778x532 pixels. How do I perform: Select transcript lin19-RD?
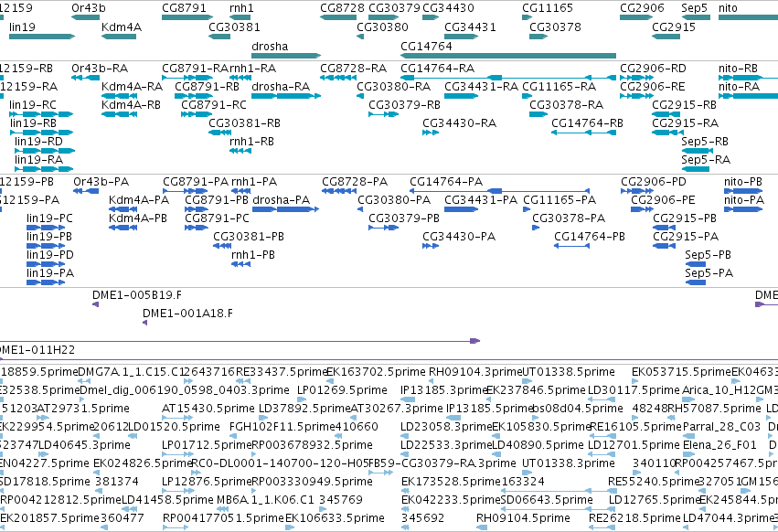pyautogui.click(x=45, y=151)
